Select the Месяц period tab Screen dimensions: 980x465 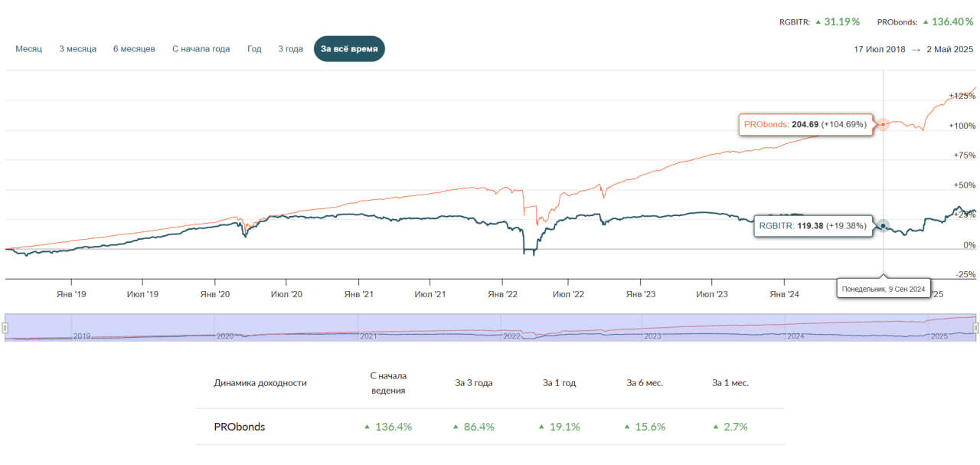(x=28, y=49)
